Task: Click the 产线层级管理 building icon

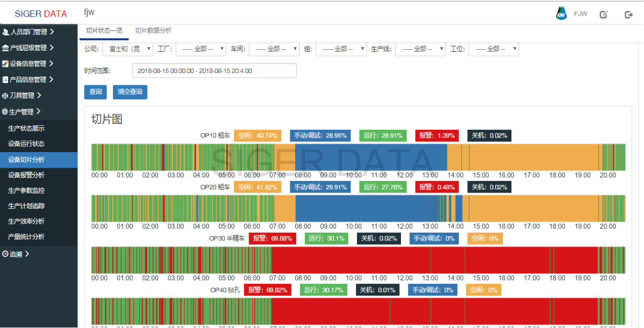Action: [6, 48]
